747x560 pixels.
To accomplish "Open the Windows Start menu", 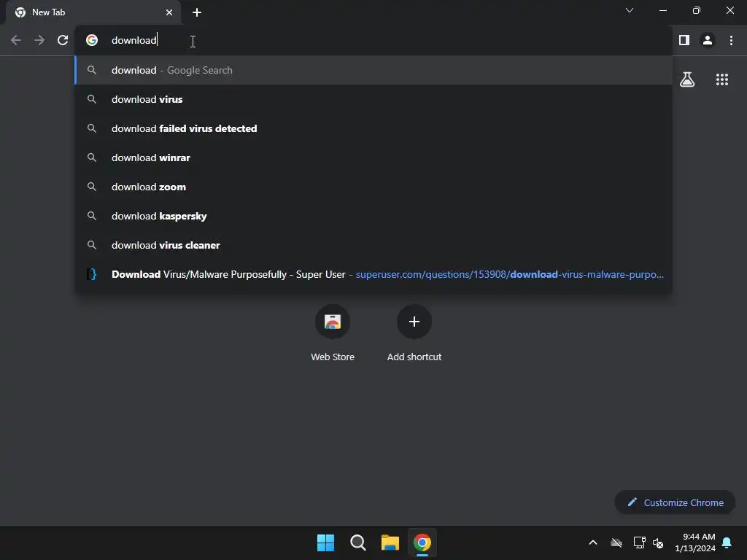I will (x=326, y=542).
